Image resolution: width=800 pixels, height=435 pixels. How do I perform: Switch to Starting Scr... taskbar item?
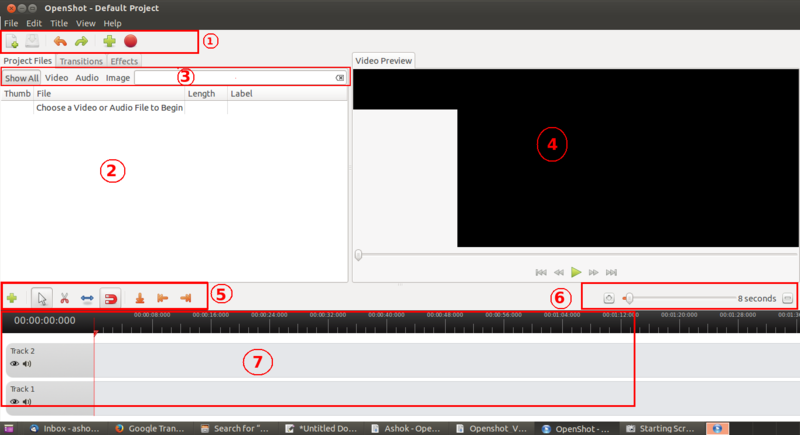(661, 429)
